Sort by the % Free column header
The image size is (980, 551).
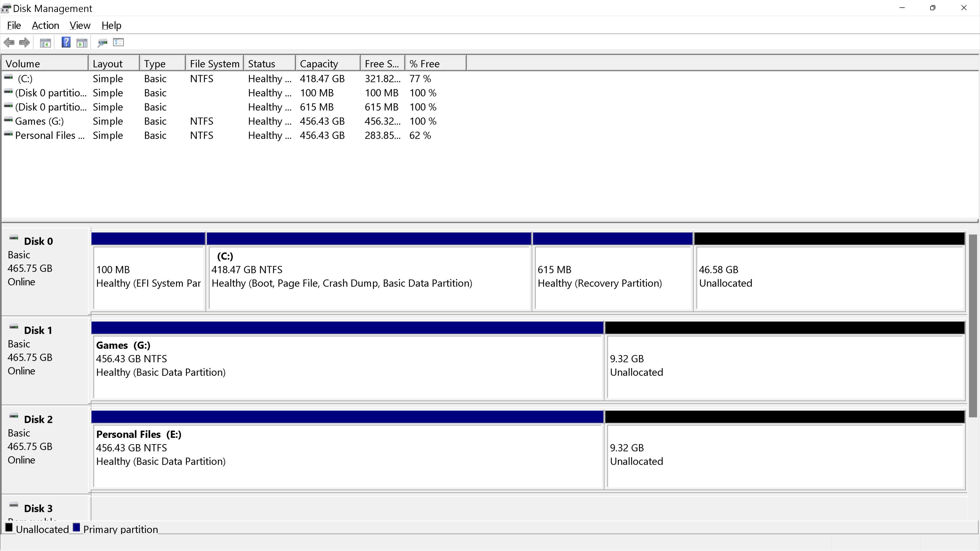[436, 64]
